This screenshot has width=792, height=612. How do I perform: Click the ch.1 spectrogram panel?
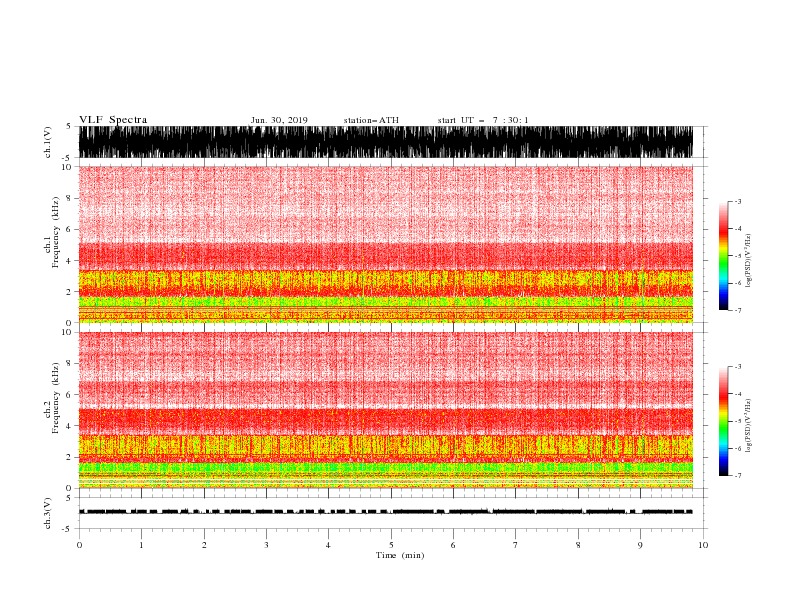385,244
